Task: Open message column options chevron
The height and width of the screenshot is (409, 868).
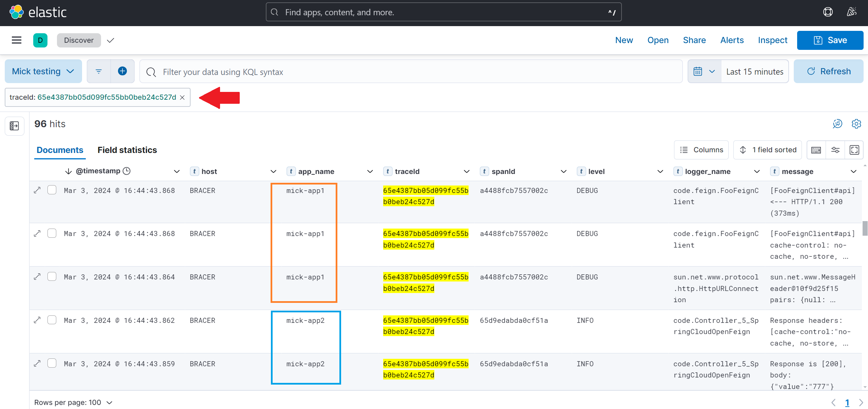Action: pos(853,172)
